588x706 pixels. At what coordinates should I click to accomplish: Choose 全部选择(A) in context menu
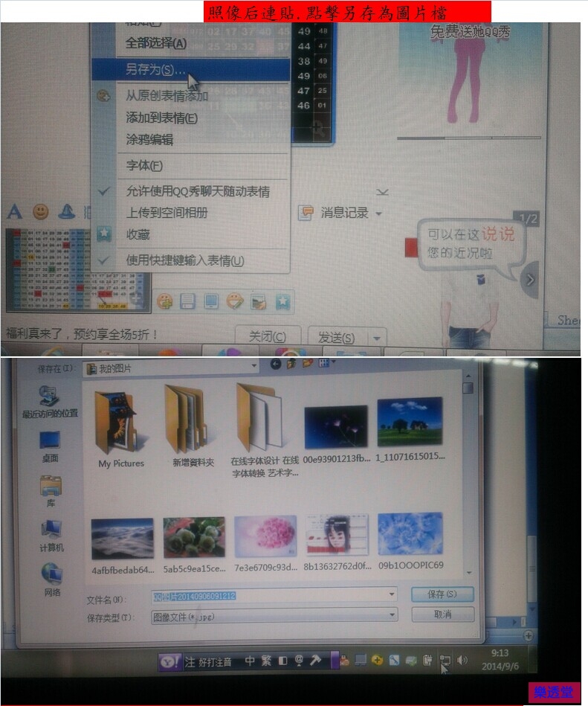(x=156, y=43)
